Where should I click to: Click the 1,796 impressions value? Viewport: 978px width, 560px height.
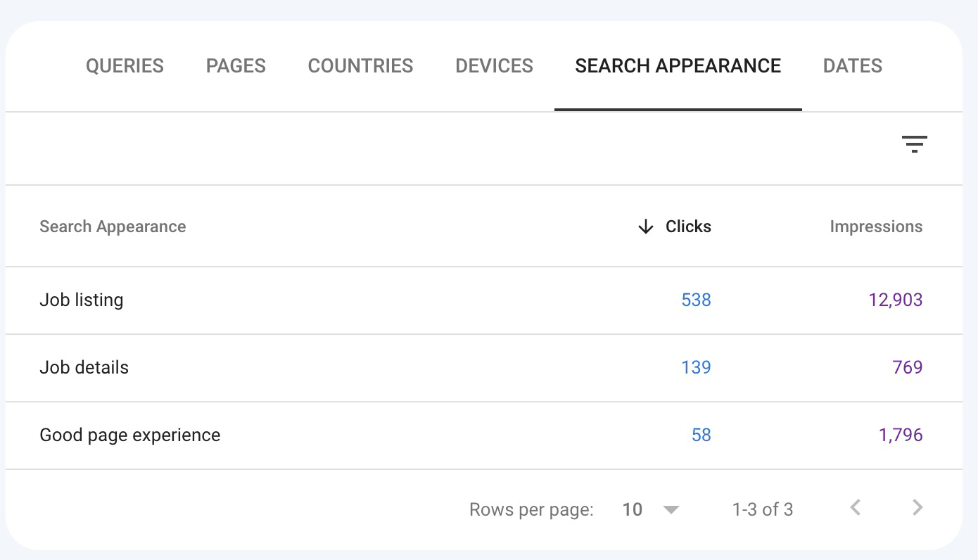coord(900,435)
